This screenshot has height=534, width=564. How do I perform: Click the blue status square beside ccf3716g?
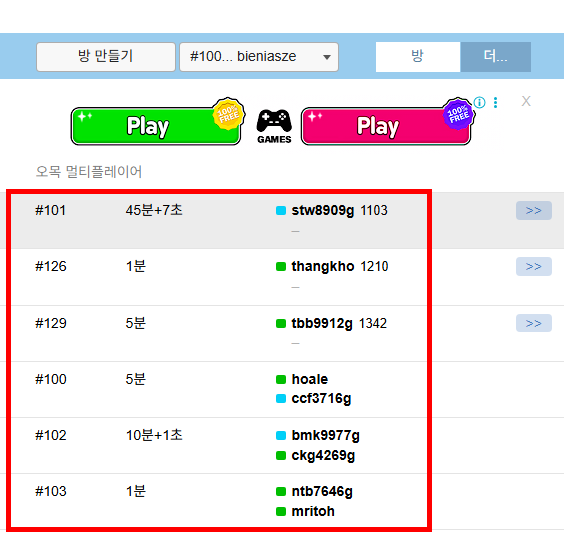(x=281, y=398)
